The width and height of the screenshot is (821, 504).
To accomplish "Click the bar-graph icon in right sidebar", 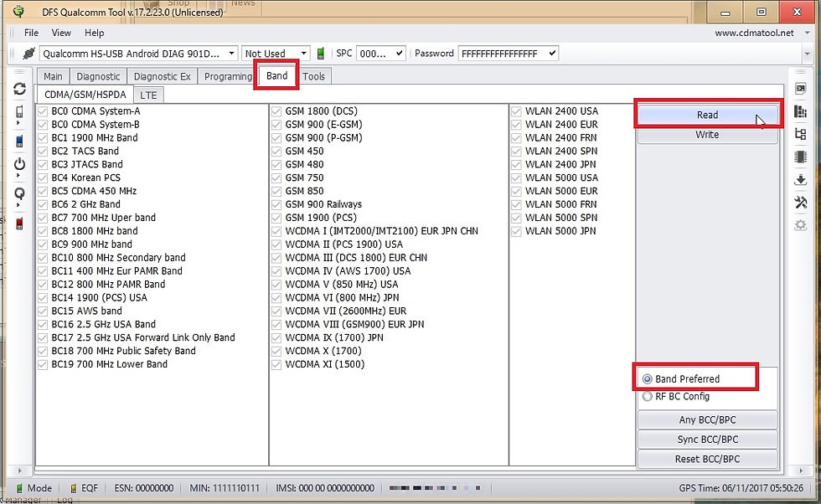I will point(801,111).
